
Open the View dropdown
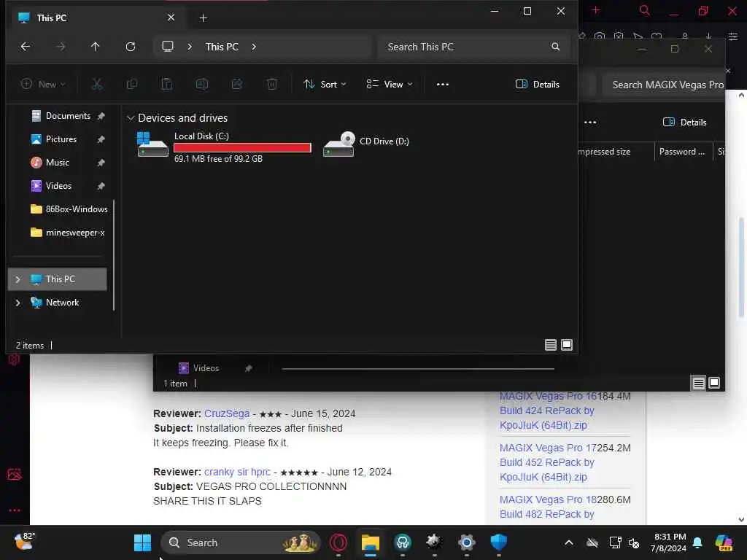pos(390,85)
